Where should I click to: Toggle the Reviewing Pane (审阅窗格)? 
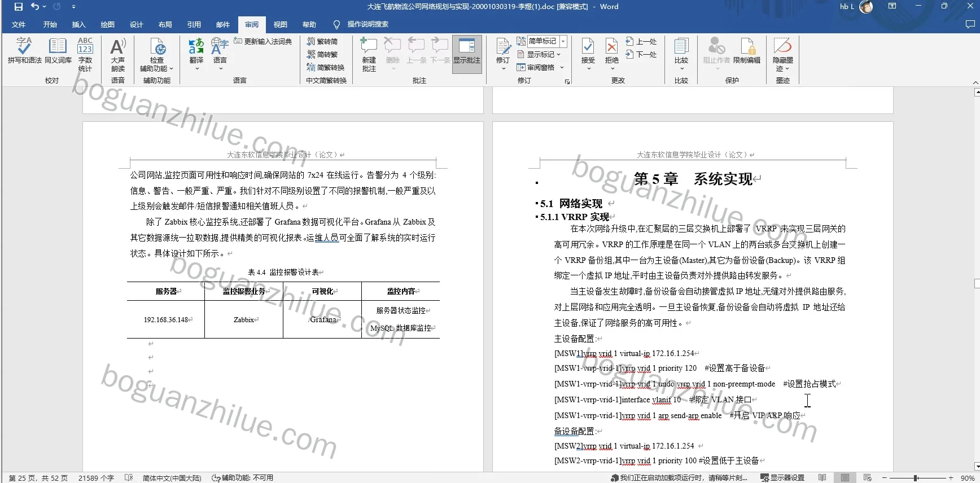pos(536,67)
